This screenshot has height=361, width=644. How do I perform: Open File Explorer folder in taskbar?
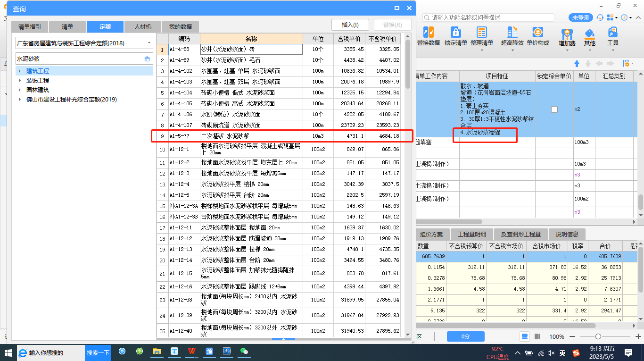(x=157, y=352)
